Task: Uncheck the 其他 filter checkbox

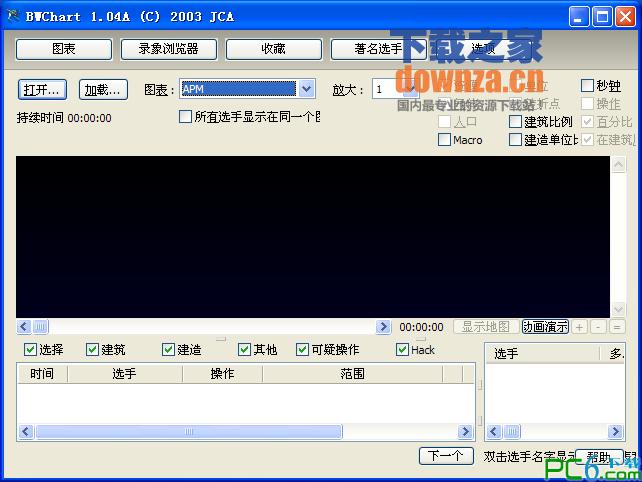Action: click(x=244, y=350)
